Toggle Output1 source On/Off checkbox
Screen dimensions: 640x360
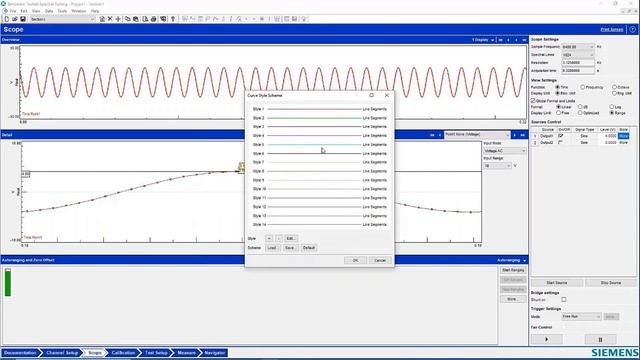(561, 136)
